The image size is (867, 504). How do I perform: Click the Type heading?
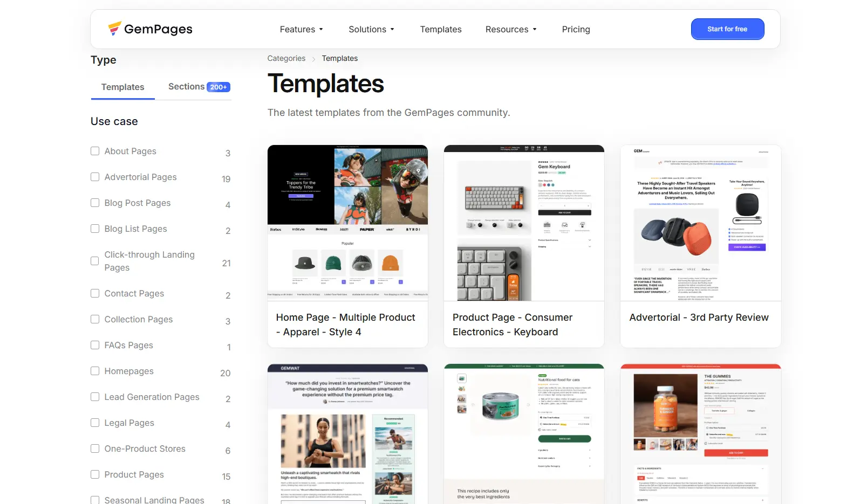click(x=104, y=60)
